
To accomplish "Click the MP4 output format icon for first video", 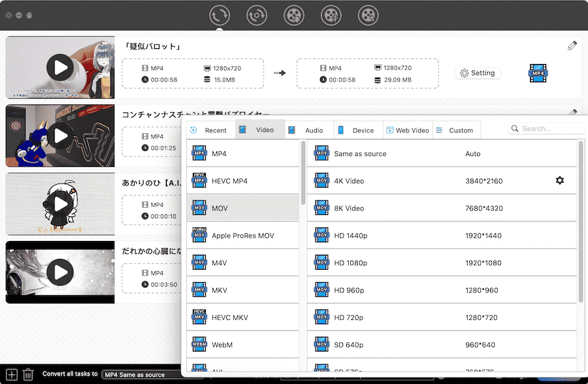I will 538,73.
